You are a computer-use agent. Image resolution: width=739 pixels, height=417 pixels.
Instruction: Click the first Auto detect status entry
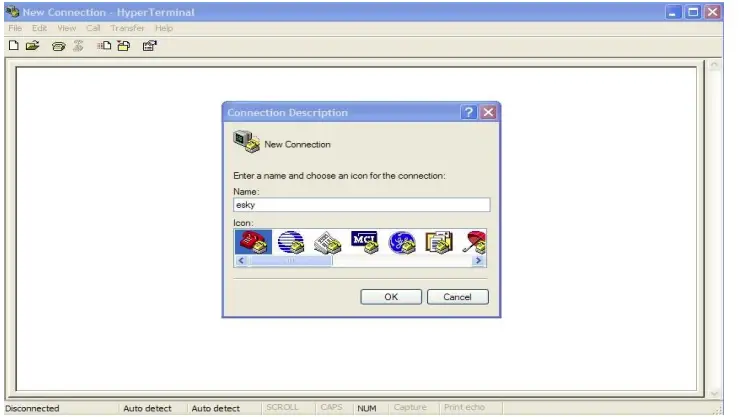pyautogui.click(x=148, y=409)
